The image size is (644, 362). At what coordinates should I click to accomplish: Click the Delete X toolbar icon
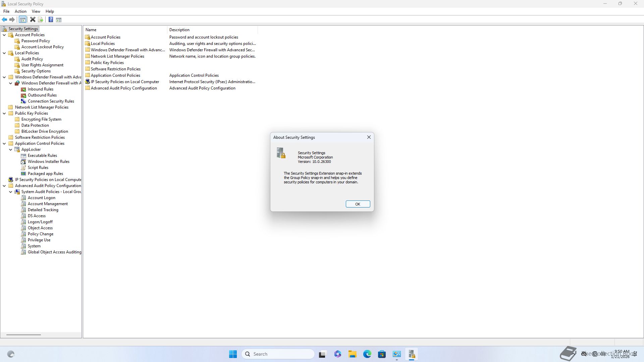(33, 20)
